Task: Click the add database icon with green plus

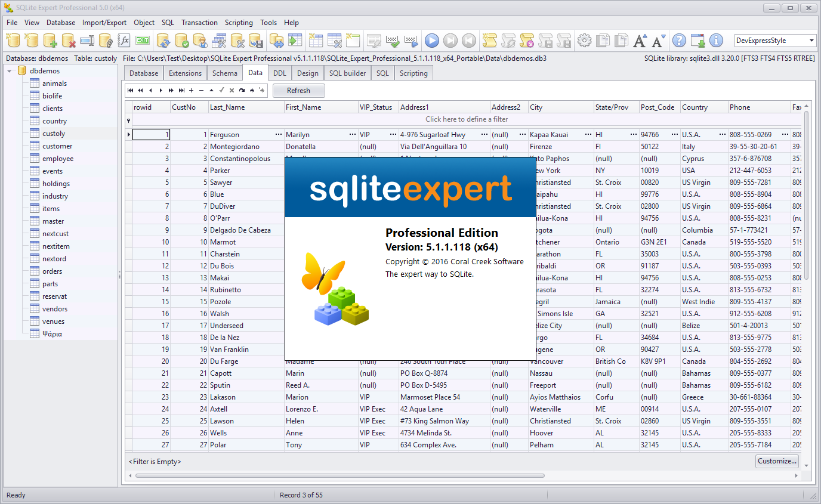Action: 50,41
